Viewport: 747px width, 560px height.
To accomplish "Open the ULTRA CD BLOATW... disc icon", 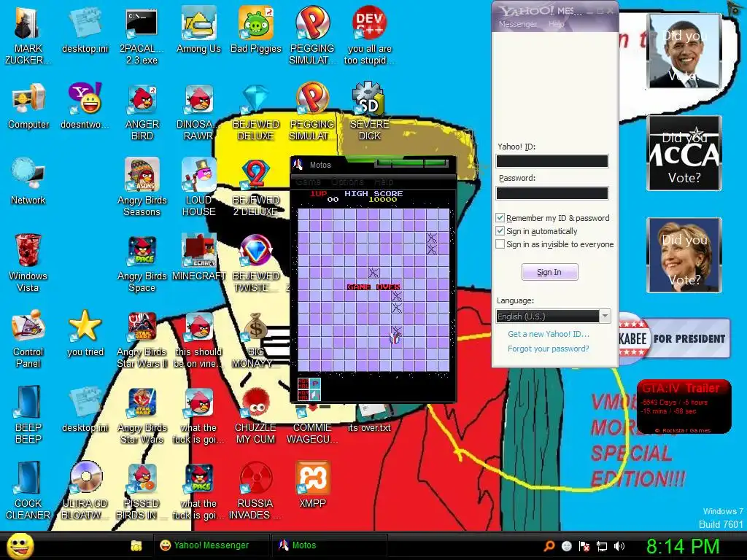I will pyautogui.click(x=85, y=491).
